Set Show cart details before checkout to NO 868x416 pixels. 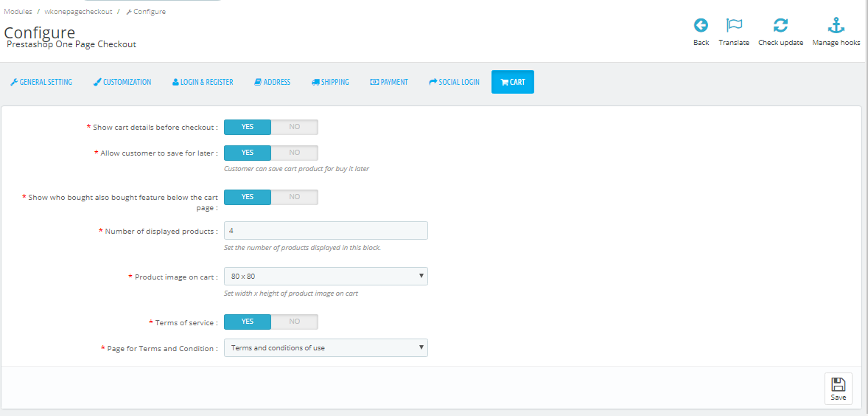(x=295, y=127)
